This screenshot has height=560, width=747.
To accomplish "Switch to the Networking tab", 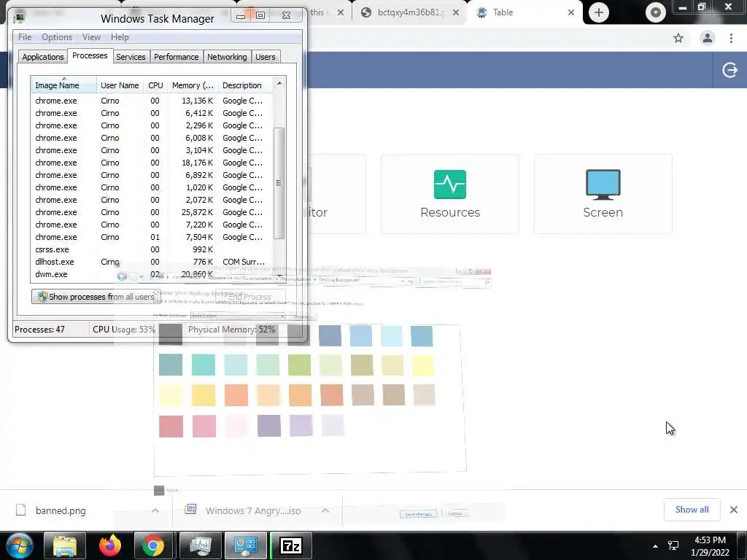I will (x=227, y=57).
